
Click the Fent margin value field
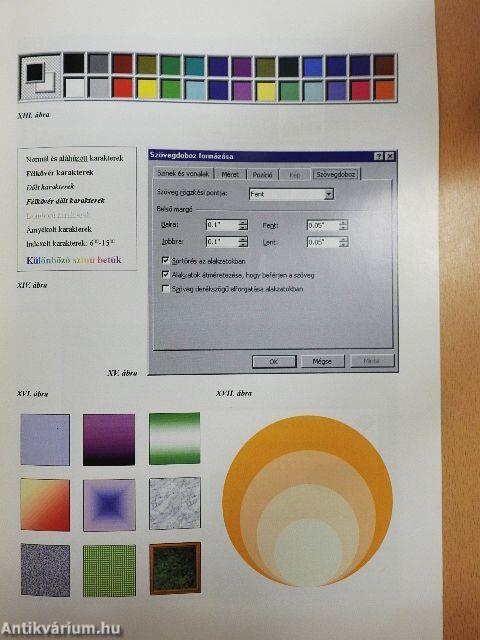pos(323,225)
